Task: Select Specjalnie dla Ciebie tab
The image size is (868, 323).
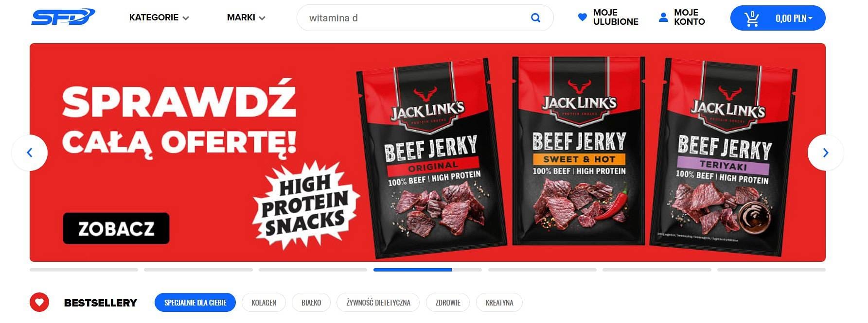Action: (195, 302)
